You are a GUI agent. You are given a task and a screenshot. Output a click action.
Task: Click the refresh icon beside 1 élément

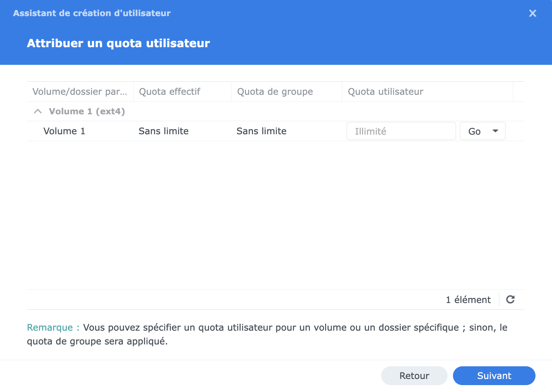click(510, 300)
